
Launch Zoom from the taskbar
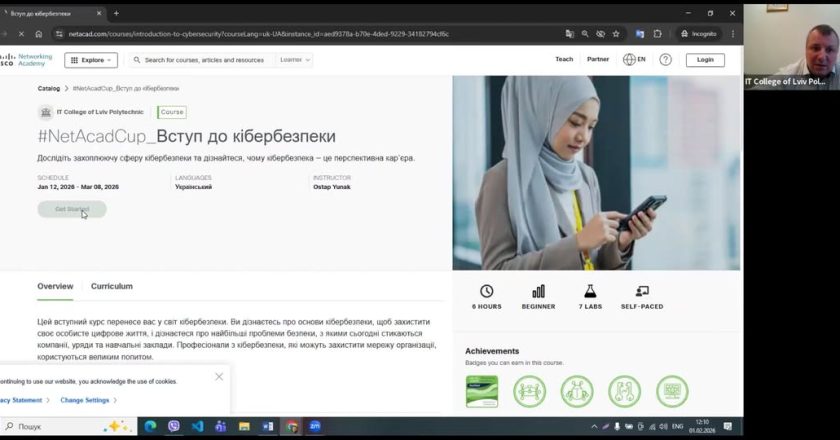315,426
